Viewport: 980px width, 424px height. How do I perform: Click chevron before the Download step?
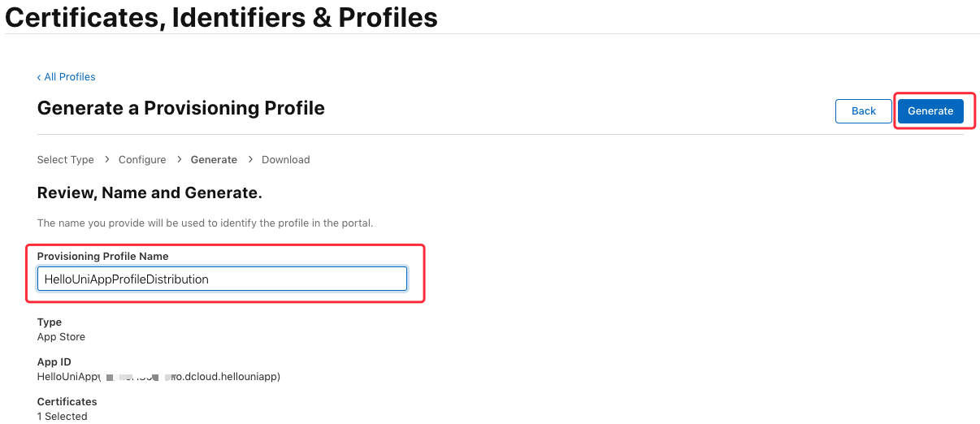point(249,160)
